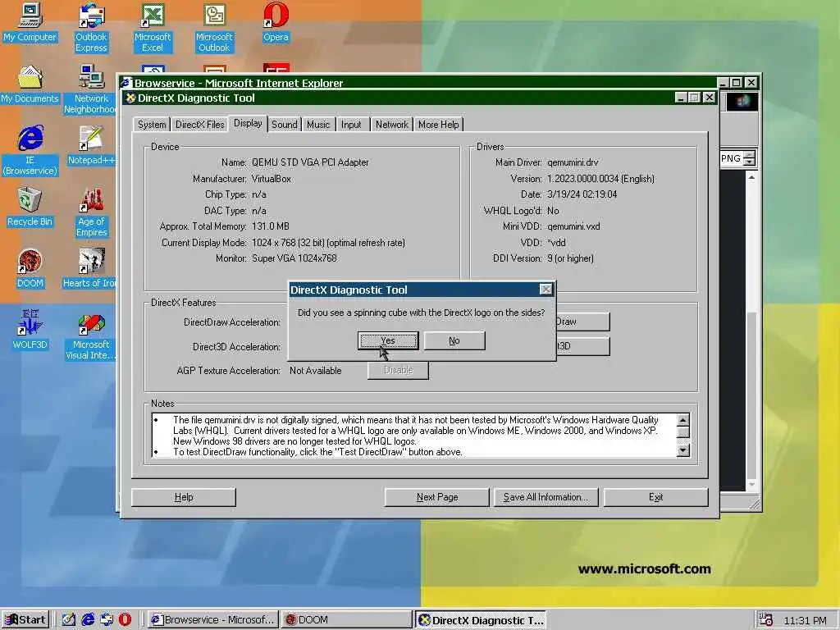Click Save All Information button

click(546, 497)
